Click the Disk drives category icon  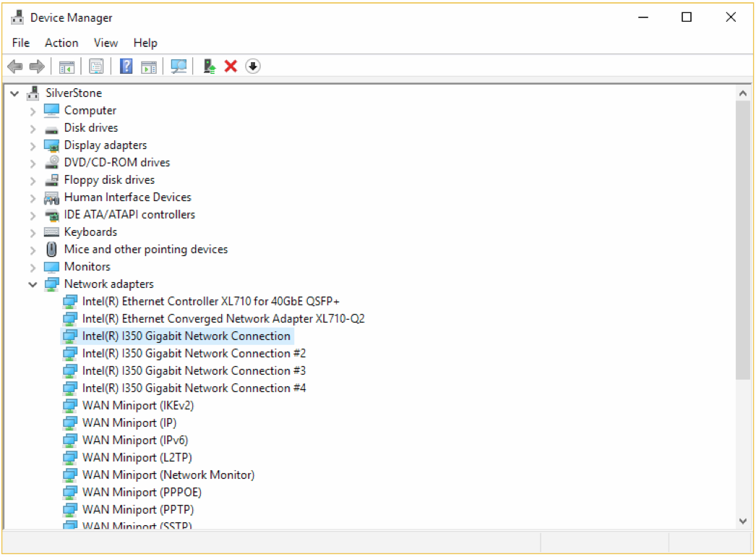[x=51, y=128]
